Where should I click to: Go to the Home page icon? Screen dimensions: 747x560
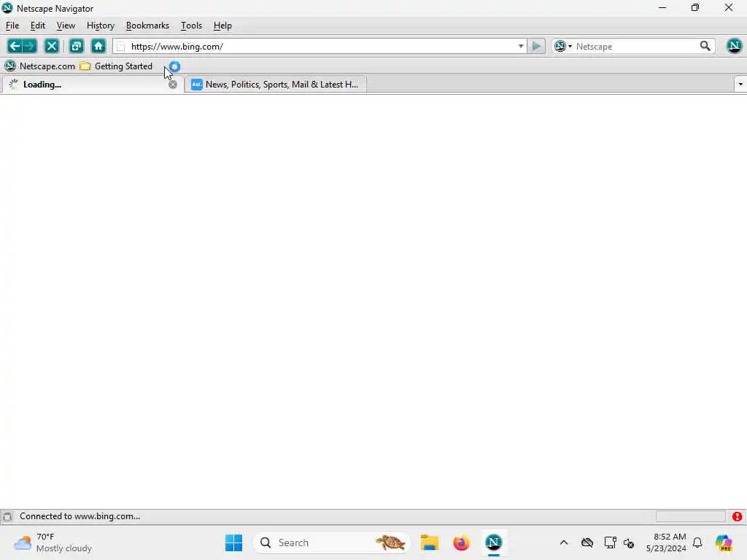[x=98, y=46]
